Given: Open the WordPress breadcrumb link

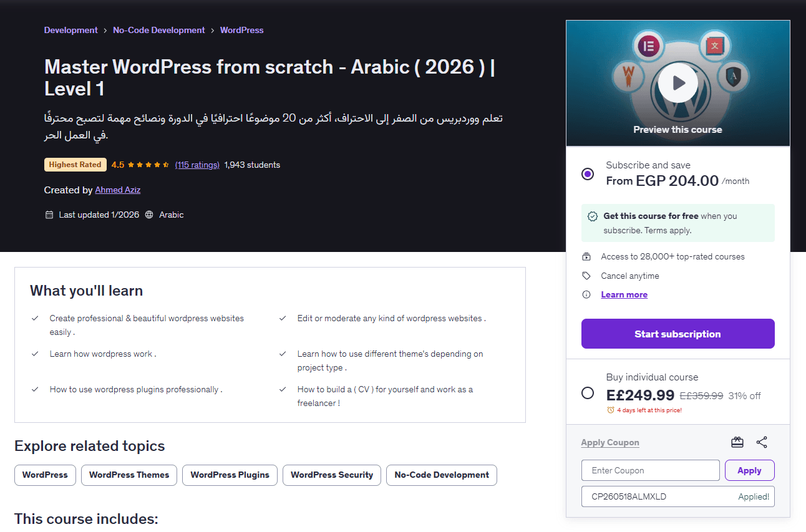Looking at the screenshot, I should tap(242, 30).
